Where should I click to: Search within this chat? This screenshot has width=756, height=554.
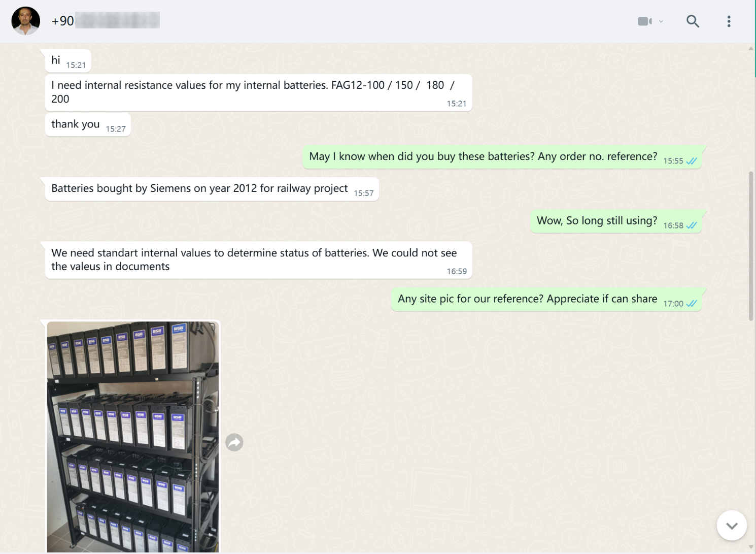pyautogui.click(x=693, y=21)
